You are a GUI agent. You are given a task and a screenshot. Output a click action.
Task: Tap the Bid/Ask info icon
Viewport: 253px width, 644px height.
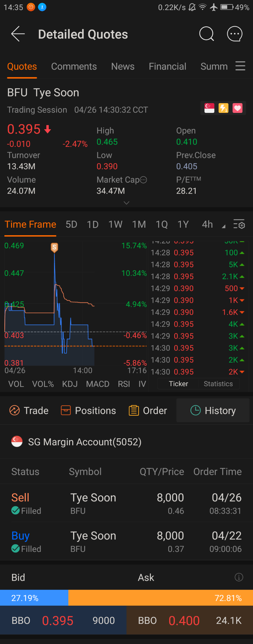[239, 577]
